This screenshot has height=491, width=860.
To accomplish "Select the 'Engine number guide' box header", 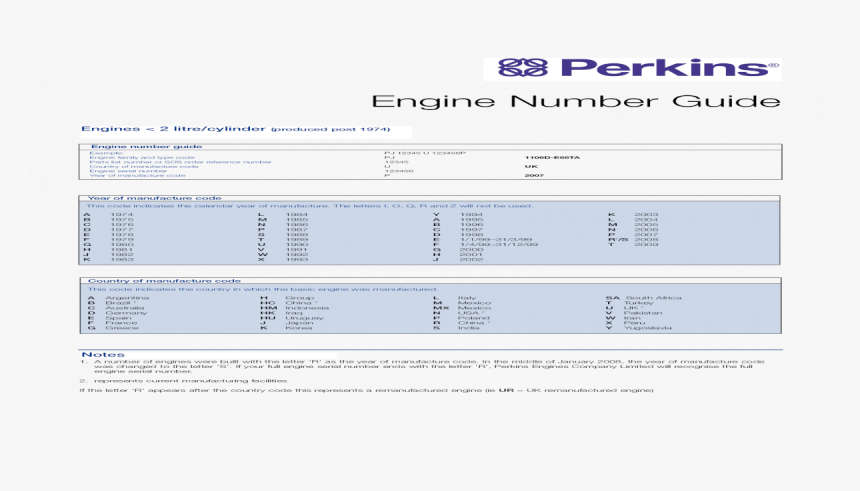I will [146, 146].
